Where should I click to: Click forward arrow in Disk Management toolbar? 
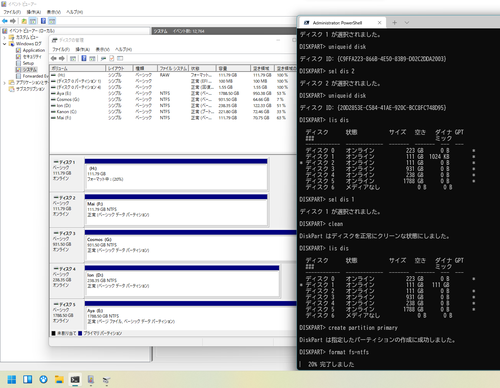point(62,58)
